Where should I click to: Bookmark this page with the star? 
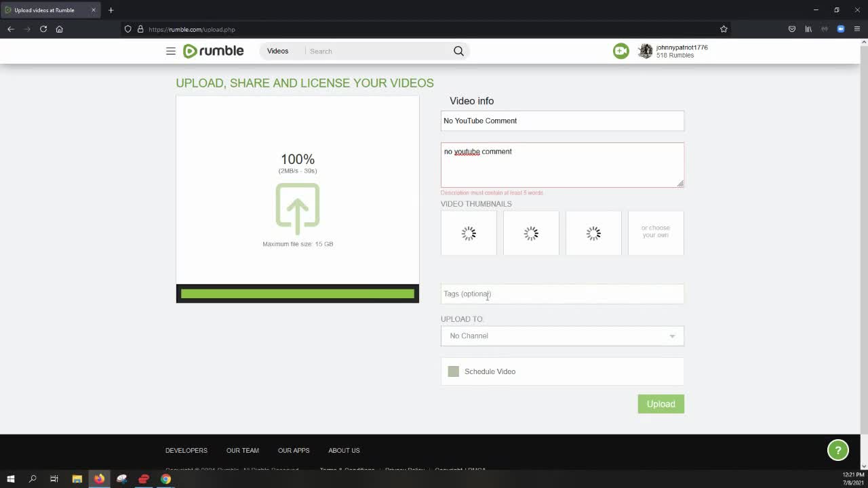724,29
